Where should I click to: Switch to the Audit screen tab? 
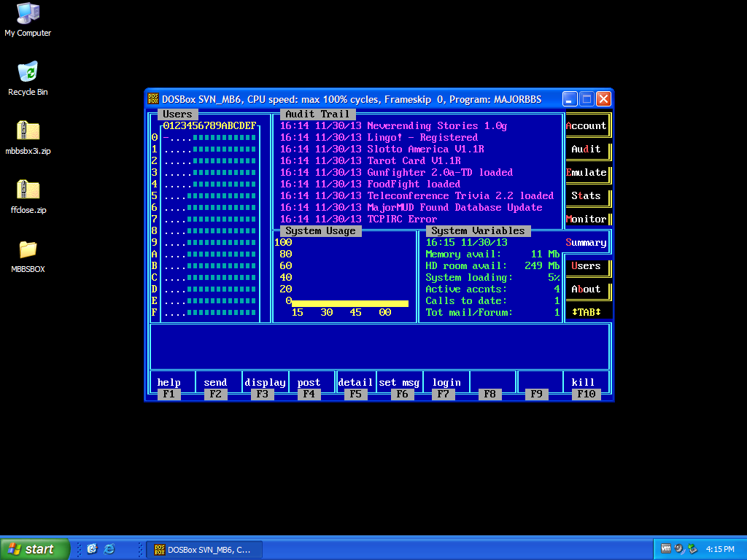click(587, 149)
